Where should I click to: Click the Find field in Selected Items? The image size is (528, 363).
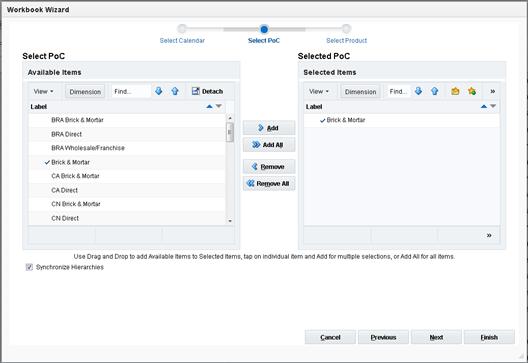pyautogui.click(x=399, y=91)
